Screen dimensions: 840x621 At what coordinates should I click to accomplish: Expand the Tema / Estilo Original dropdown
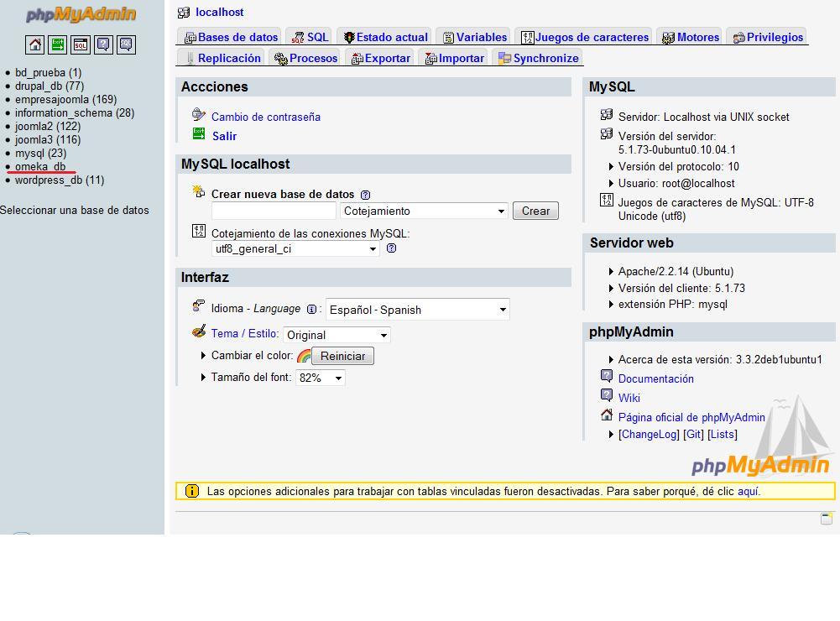(337, 335)
